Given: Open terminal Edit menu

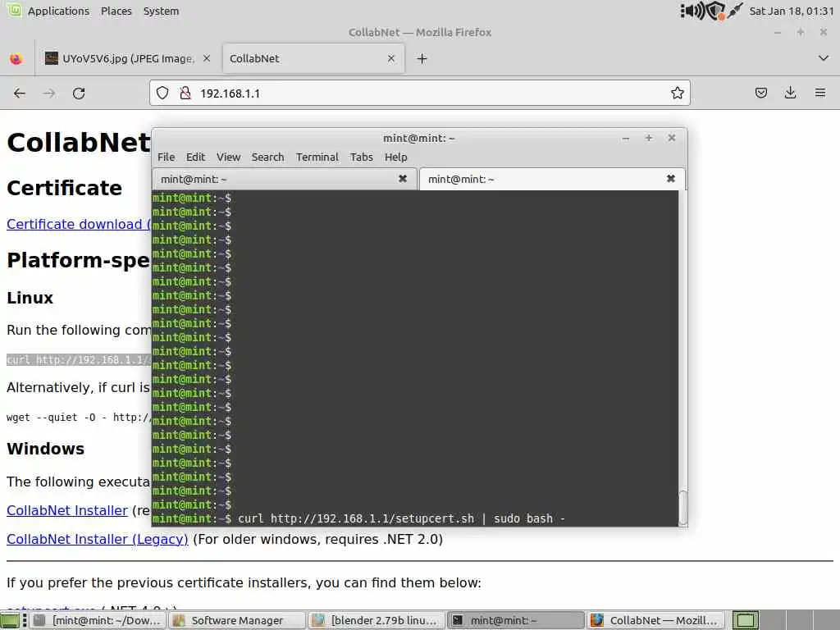Looking at the screenshot, I should tap(195, 157).
